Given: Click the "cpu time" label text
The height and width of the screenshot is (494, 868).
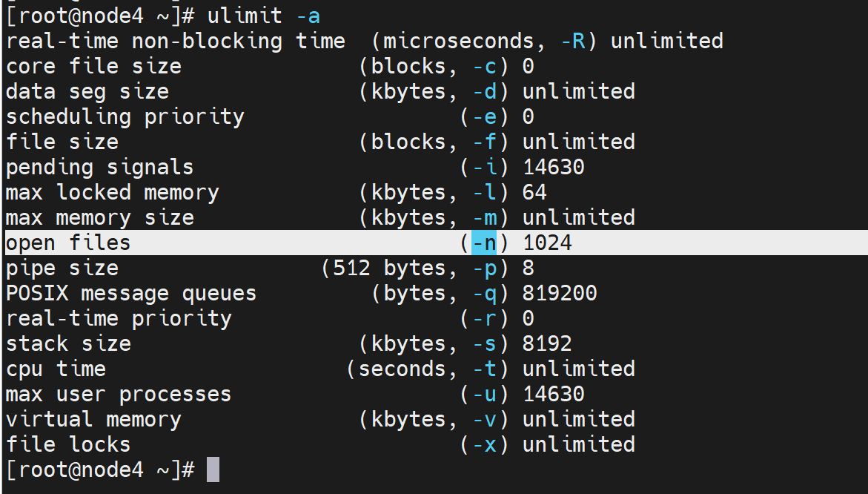Looking at the screenshot, I should 56,369.
